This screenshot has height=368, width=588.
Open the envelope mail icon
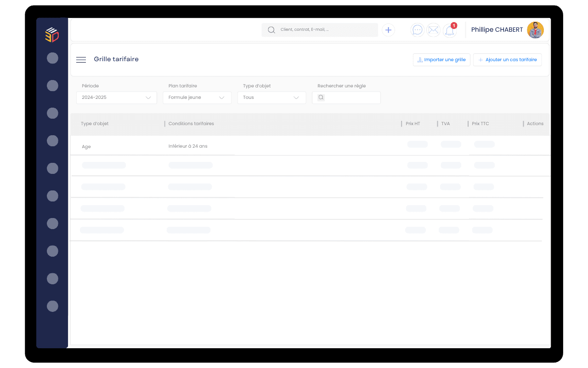pyautogui.click(x=433, y=29)
